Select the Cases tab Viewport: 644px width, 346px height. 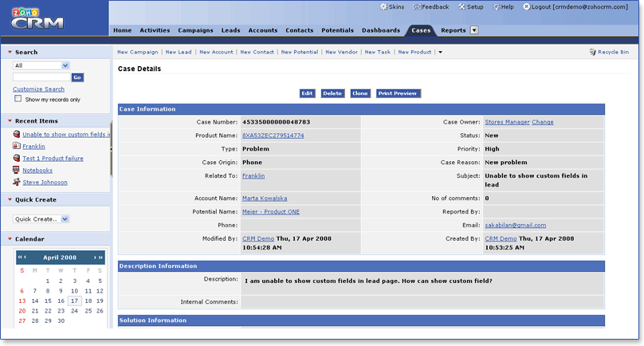(421, 30)
